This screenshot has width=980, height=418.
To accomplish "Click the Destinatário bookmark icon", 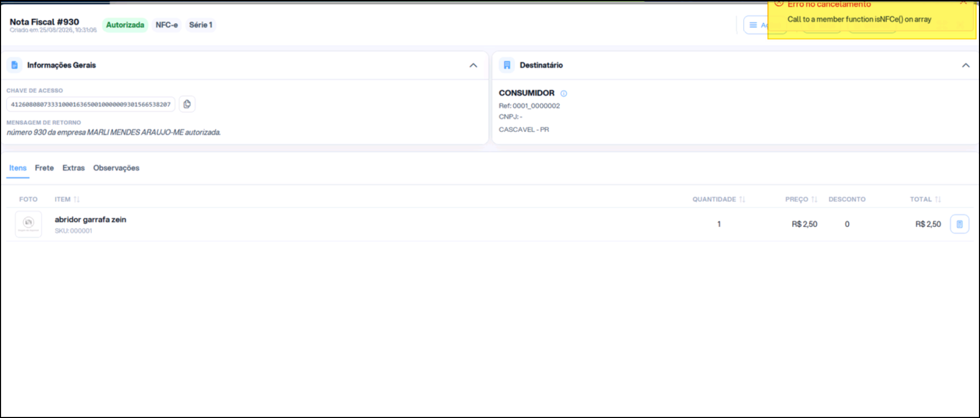I will 507,65.
